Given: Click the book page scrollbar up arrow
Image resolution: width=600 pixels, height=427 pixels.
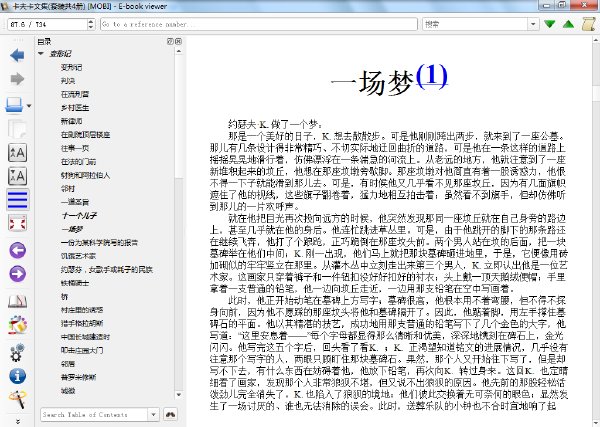Looking at the screenshot, I should [x=596, y=40].
